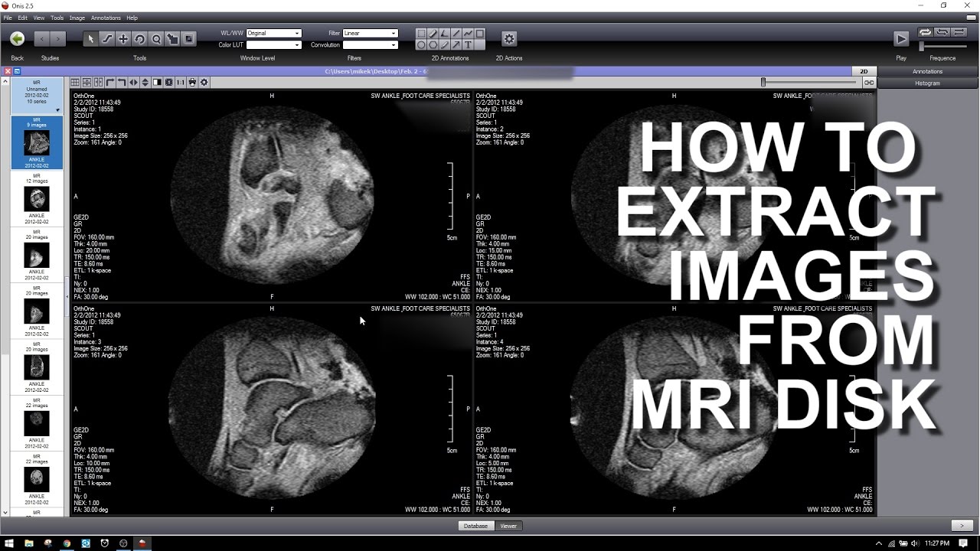Toggle the second loop playback mode
Viewport: 980px width, 551px height.
(x=942, y=32)
